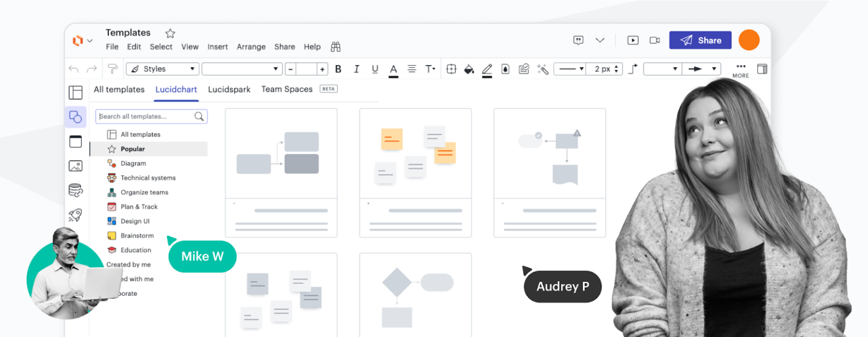Click the feedback smiley icon near Share

click(578, 40)
